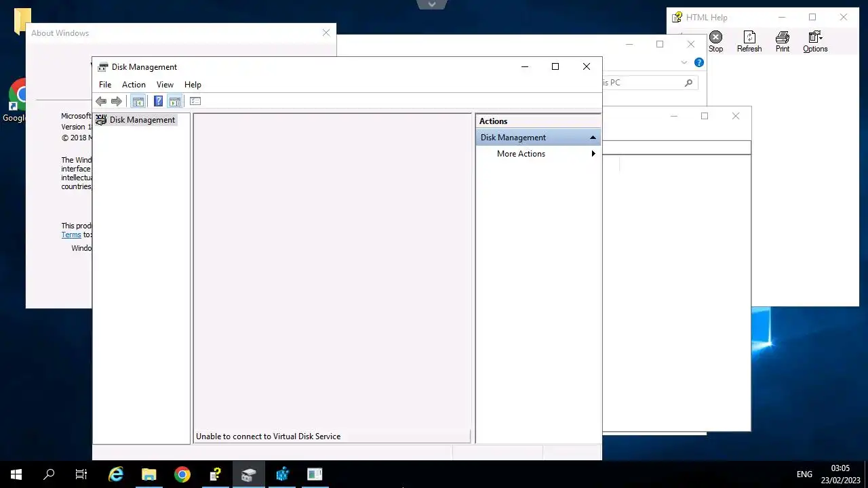This screenshot has height=488, width=868.
Task: Open the Help menu in Disk Management
Action: tap(193, 85)
